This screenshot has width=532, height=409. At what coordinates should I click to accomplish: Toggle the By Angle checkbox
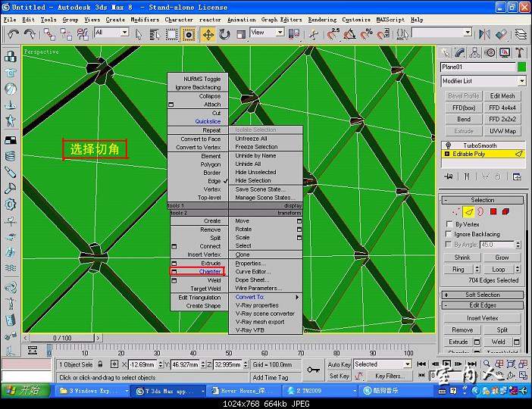449,244
